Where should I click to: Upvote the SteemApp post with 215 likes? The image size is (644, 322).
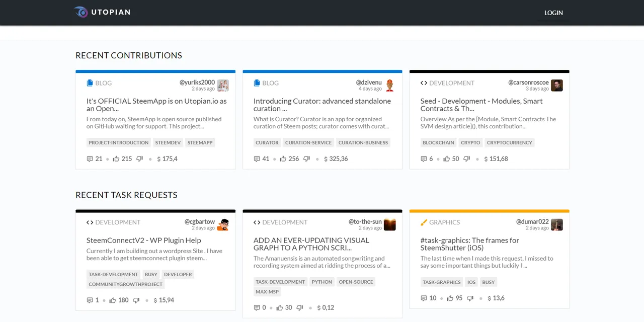[x=116, y=159]
